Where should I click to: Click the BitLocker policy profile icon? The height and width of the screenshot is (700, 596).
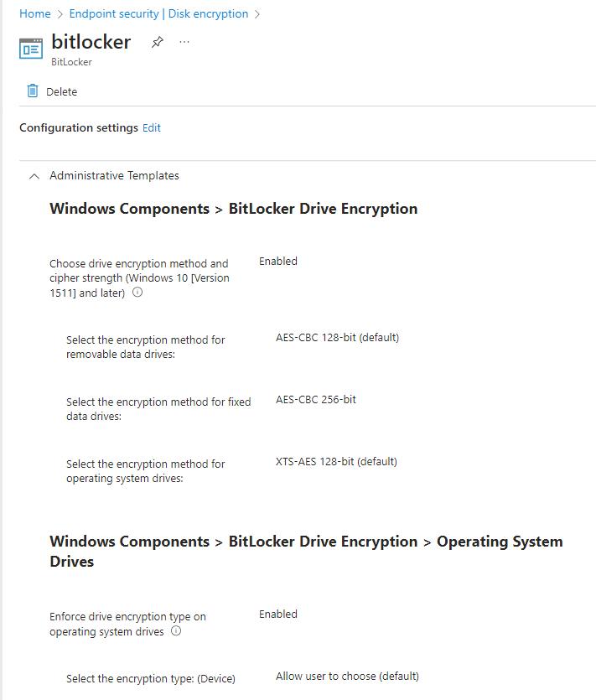pos(31,49)
